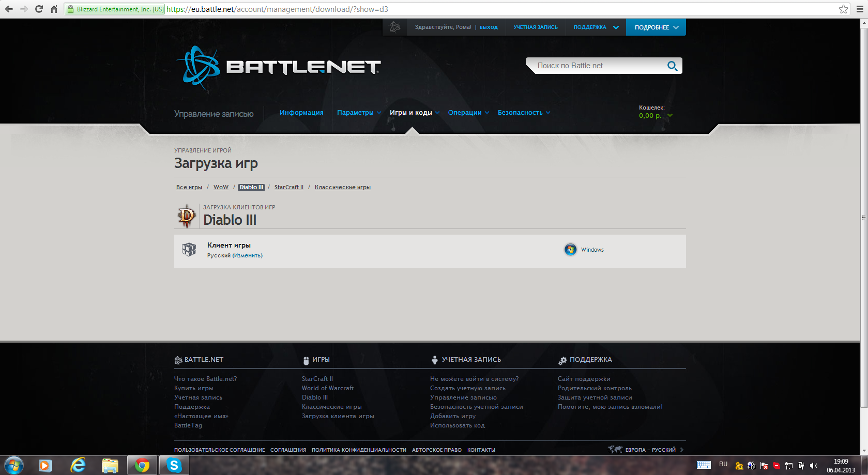Click the Windows download icon

pyautogui.click(x=570, y=250)
